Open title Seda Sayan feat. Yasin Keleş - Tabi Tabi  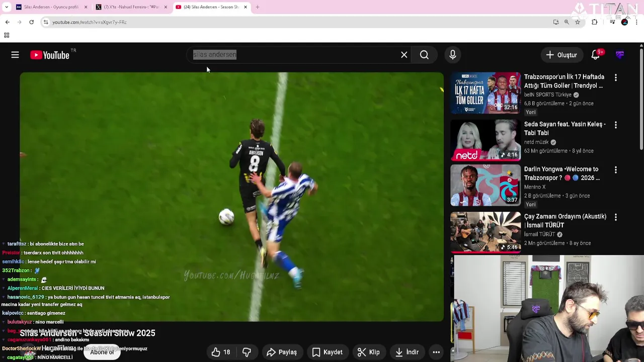point(565,129)
